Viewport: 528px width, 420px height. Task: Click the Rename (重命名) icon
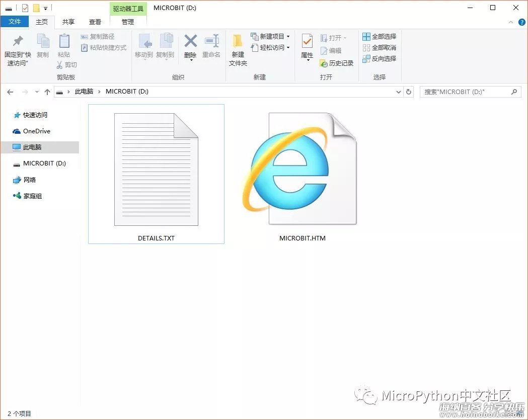coord(212,41)
